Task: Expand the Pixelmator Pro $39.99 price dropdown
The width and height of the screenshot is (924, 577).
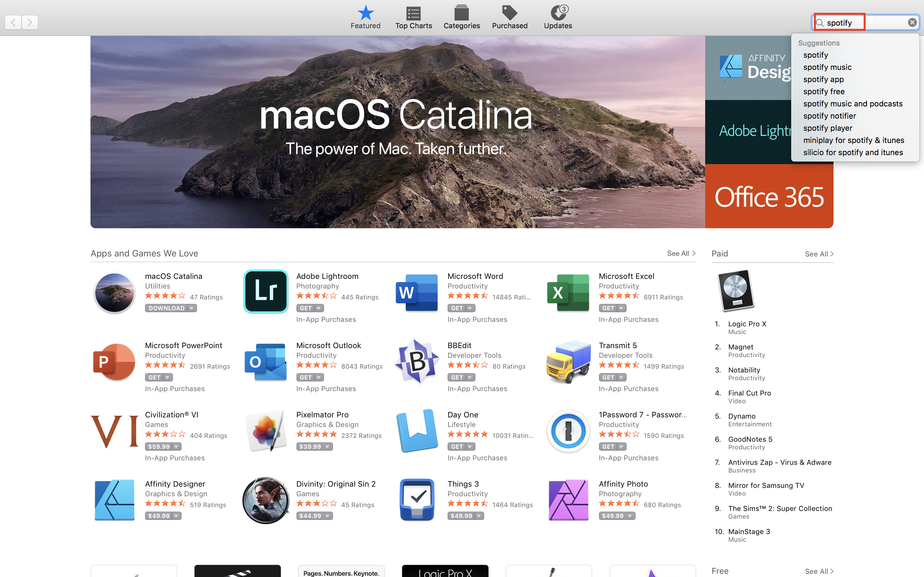Action: click(328, 447)
